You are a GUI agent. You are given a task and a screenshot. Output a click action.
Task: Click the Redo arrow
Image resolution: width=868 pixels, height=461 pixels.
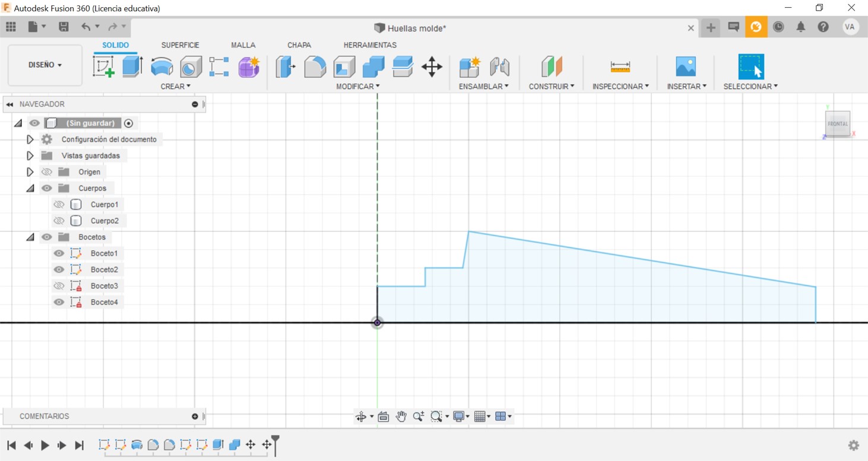[112, 27]
